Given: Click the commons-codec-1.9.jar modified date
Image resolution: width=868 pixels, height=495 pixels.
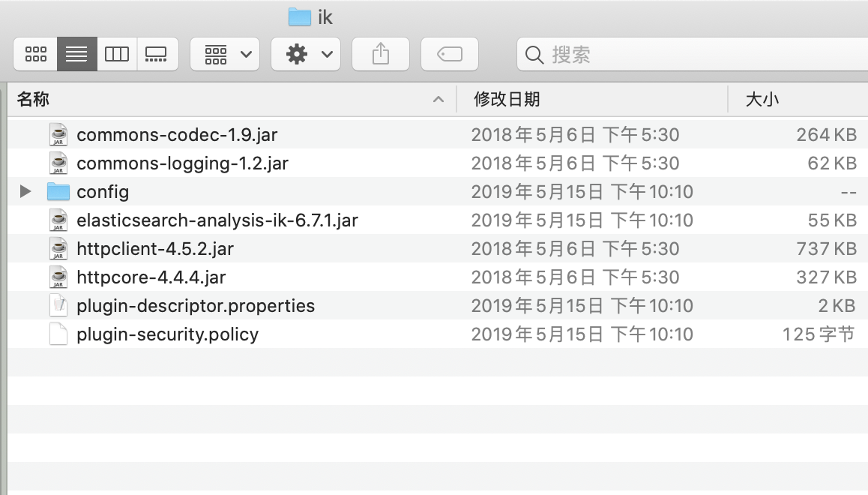Looking at the screenshot, I should pos(575,134).
